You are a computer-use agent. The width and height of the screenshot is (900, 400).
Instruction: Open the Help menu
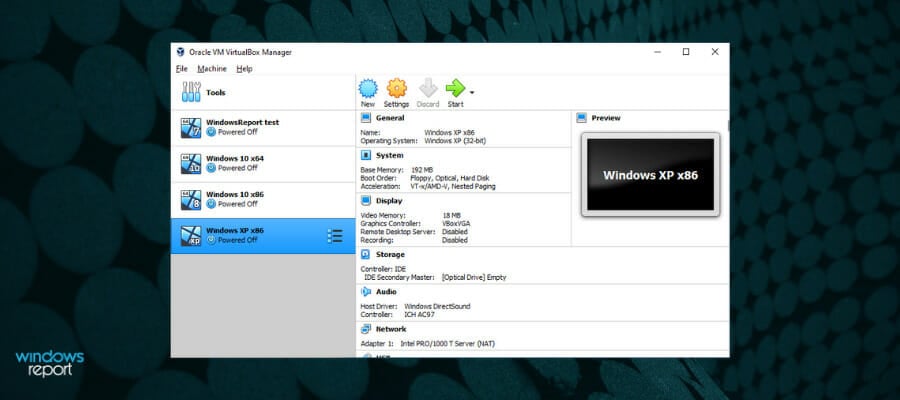click(x=244, y=68)
